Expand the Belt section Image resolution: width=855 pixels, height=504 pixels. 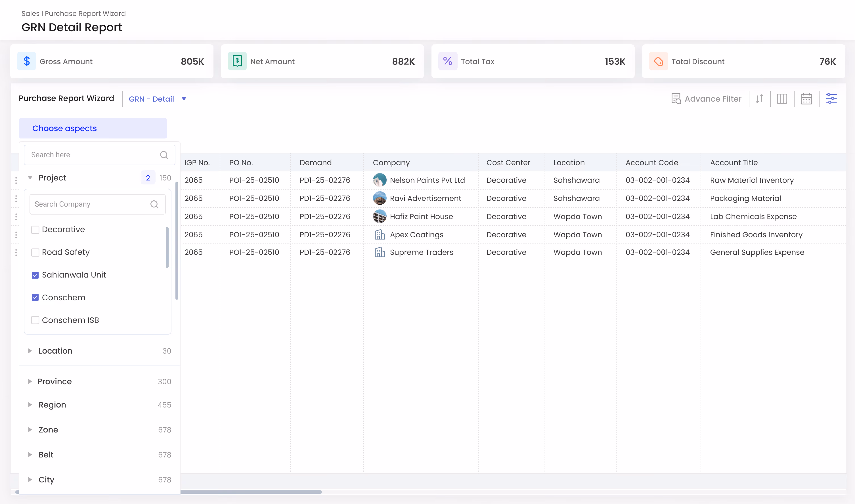pyautogui.click(x=30, y=455)
